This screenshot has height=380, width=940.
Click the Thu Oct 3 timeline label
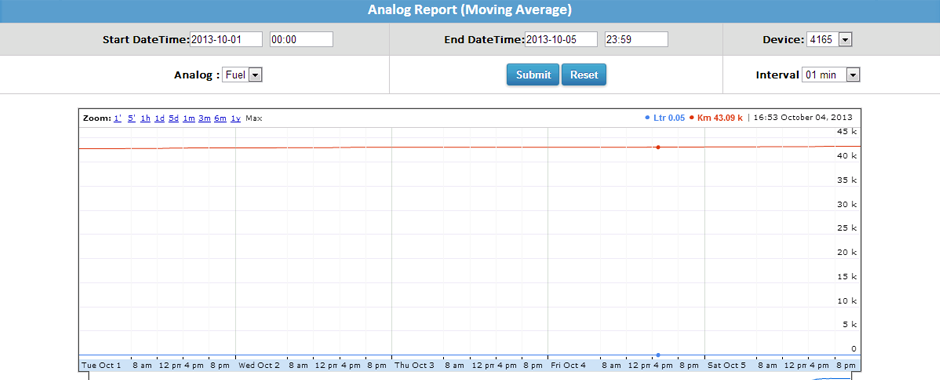[414, 365]
